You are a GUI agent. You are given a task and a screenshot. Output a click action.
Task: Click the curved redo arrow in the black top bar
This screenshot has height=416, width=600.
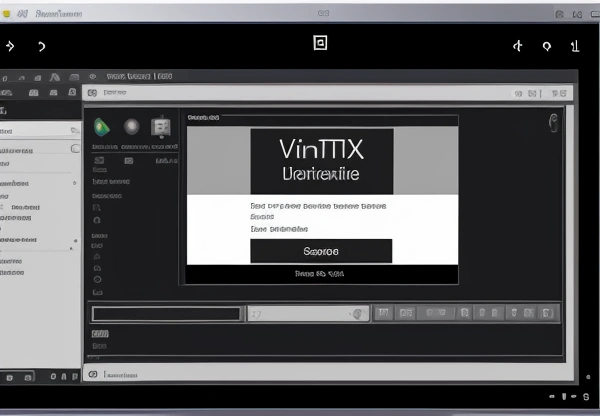tap(41, 46)
